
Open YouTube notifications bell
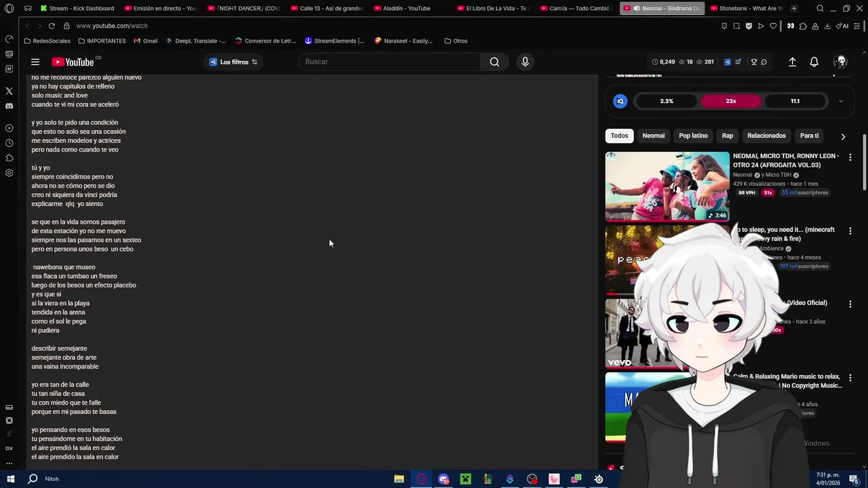(814, 62)
